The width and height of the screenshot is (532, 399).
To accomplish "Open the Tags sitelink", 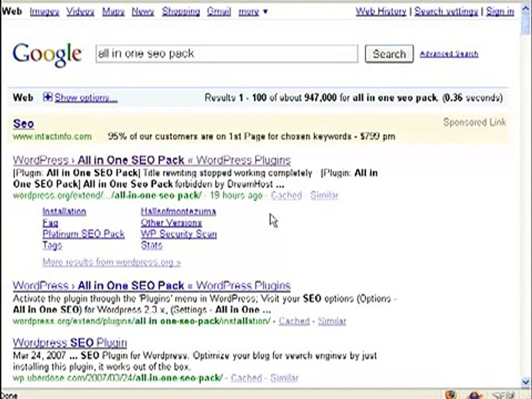I will click(x=52, y=245).
